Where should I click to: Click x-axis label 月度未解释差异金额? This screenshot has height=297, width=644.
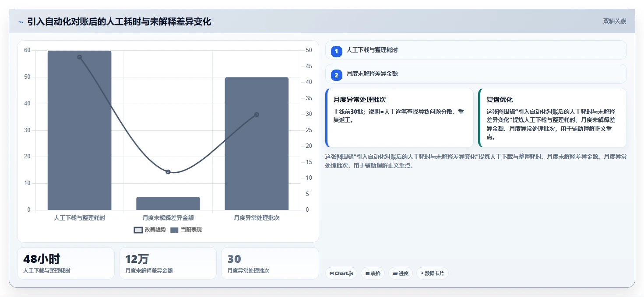168,217
